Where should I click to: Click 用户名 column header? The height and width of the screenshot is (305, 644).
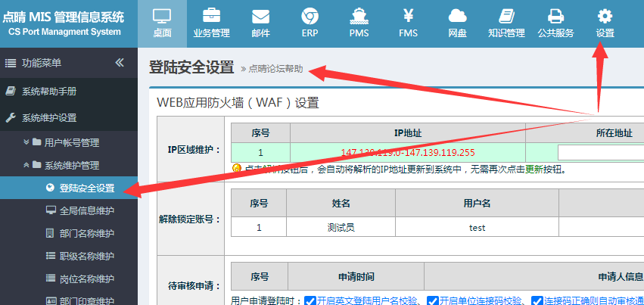click(x=478, y=203)
